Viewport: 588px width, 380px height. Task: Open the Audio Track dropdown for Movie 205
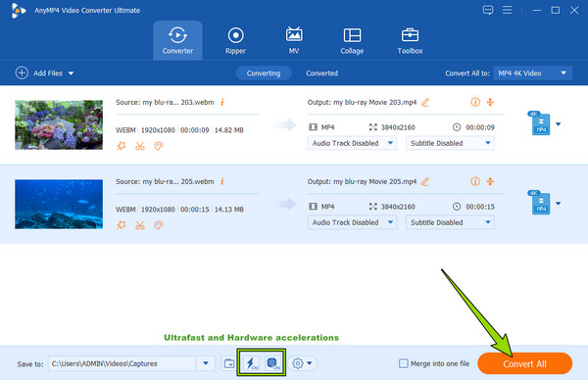352,222
